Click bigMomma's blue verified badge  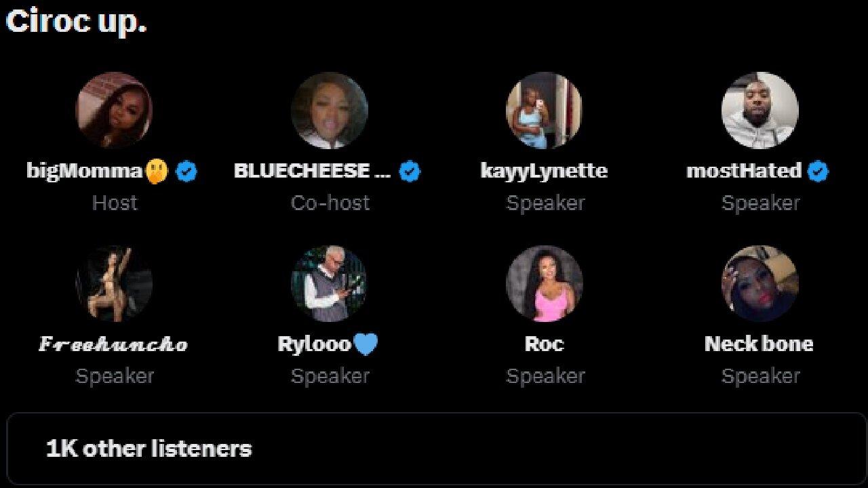coord(186,171)
